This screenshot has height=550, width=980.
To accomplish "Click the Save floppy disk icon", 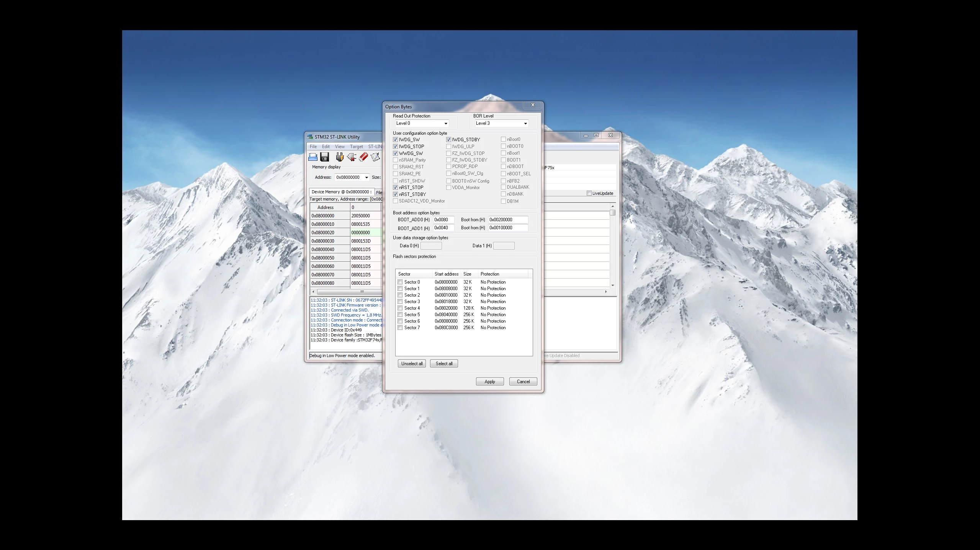I will pos(325,157).
